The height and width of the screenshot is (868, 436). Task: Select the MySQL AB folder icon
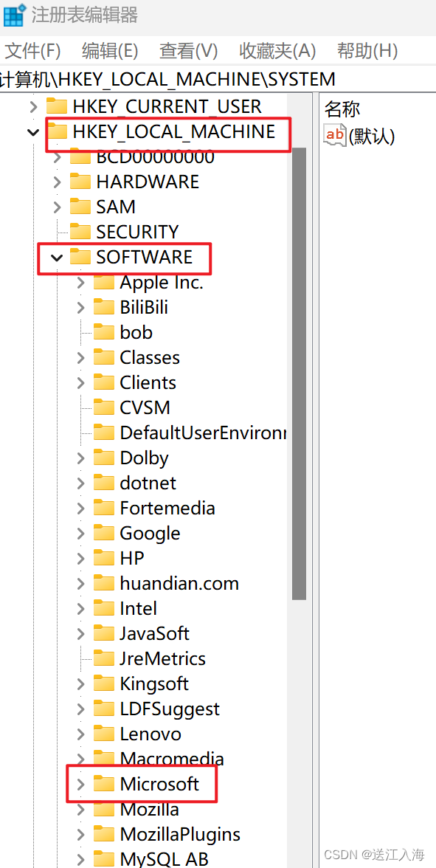103,858
